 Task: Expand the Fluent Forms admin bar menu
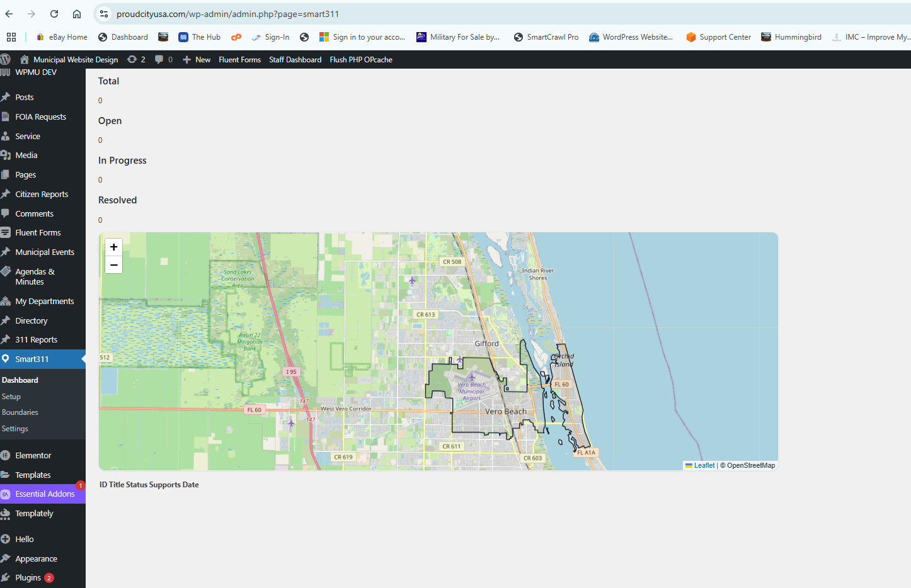coord(239,60)
